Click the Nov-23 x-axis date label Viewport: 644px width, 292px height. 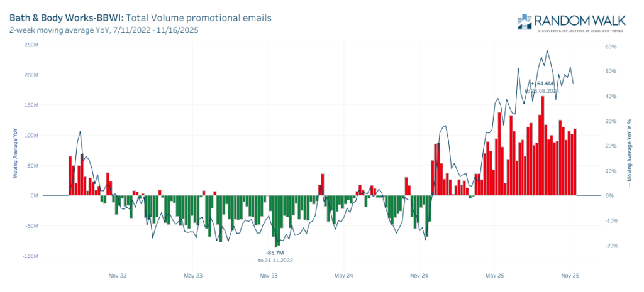pos(269,275)
